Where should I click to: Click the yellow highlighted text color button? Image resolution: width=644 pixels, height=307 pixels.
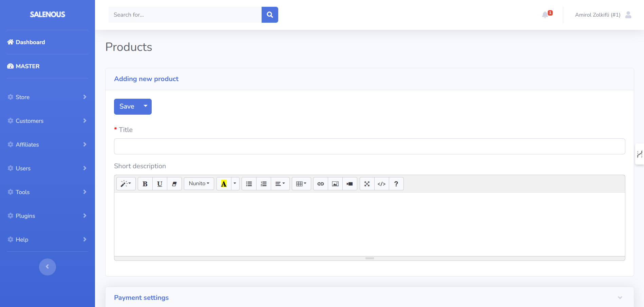point(224,184)
